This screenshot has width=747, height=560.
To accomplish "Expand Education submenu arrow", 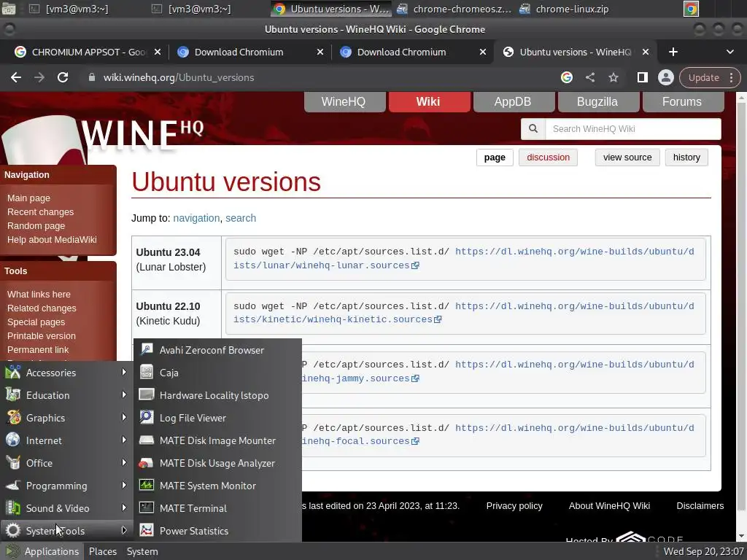I will 124,394.
